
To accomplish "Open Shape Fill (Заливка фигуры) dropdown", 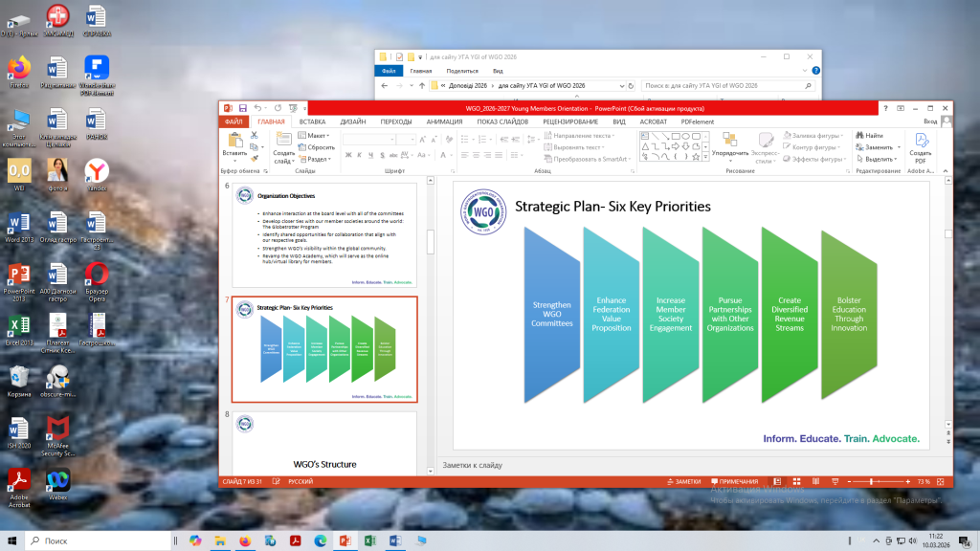I will [x=813, y=136].
